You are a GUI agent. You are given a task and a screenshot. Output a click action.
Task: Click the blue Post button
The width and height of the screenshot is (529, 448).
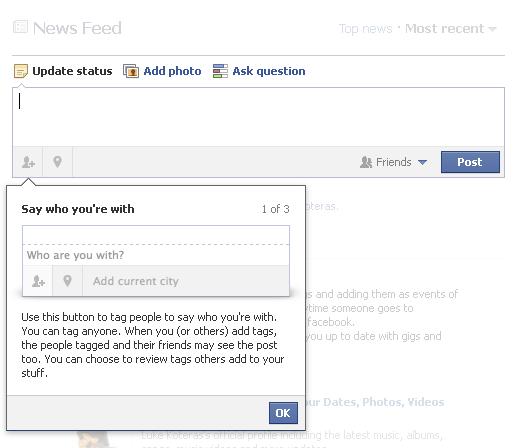tap(470, 162)
